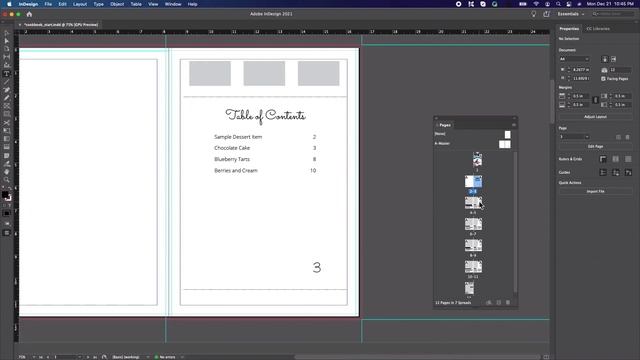Toggle margins link chain icon

click(595, 100)
